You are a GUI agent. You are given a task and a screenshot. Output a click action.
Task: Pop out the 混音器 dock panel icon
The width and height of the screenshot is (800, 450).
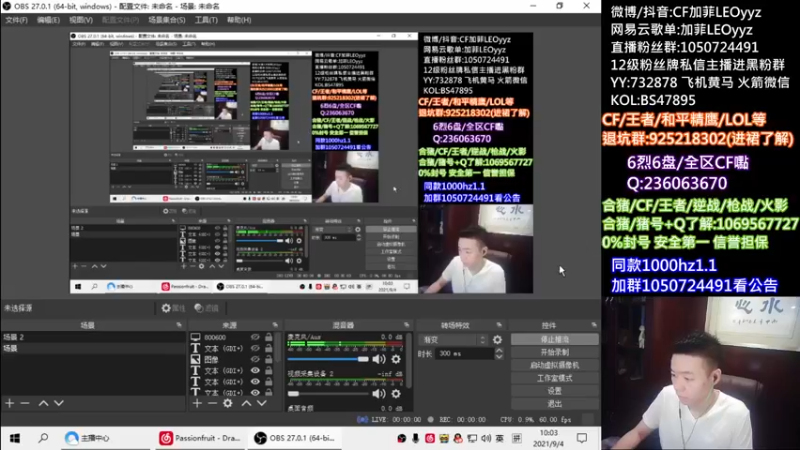406,325
